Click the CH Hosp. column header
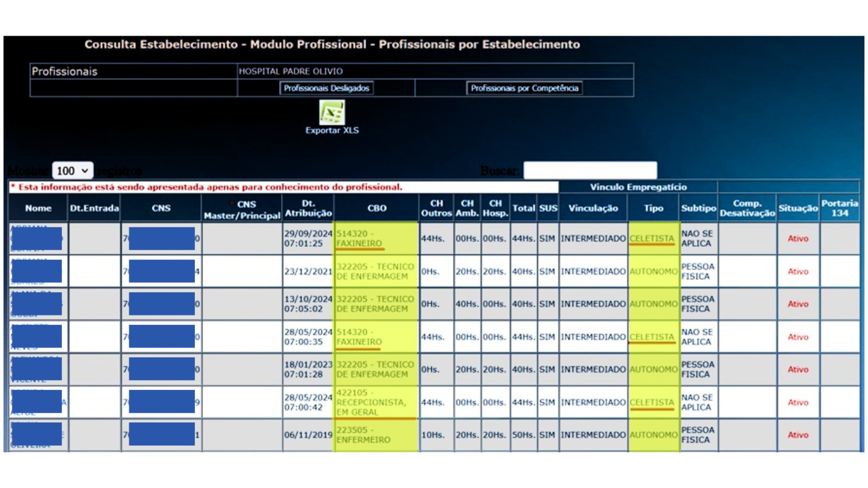This screenshot has height=488, width=868. 495,208
